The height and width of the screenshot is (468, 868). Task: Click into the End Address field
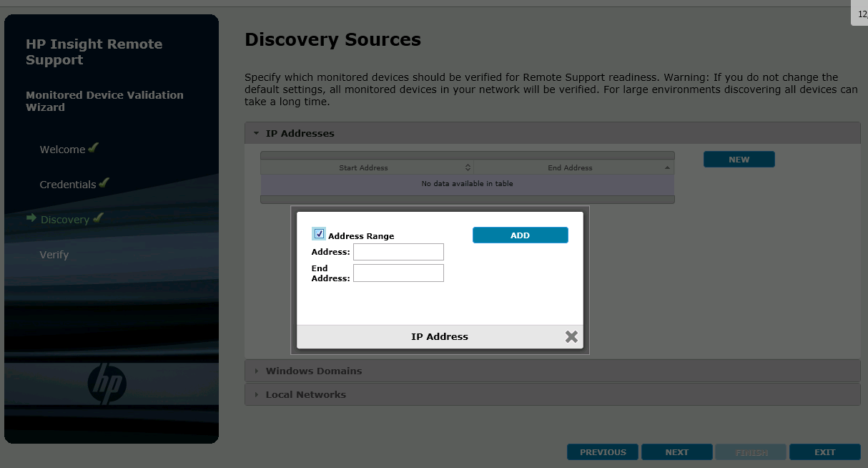click(398, 273)
